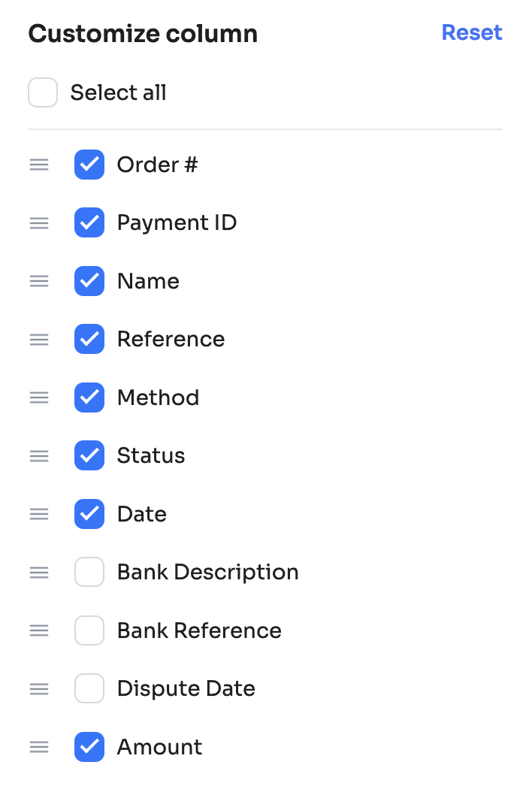532x786 pixels.
Task: Click the drag handle beside Payment ID
Action: [39, 223]
